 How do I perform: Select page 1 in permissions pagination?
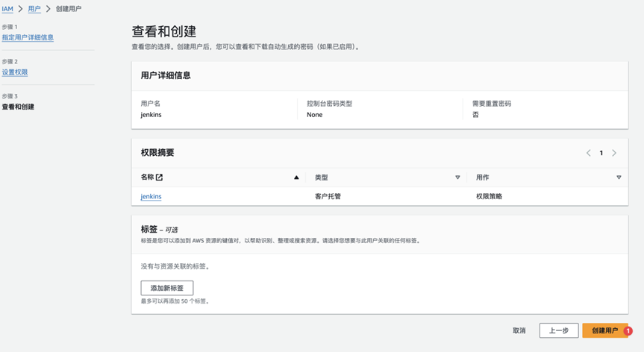tap(601, 153)
